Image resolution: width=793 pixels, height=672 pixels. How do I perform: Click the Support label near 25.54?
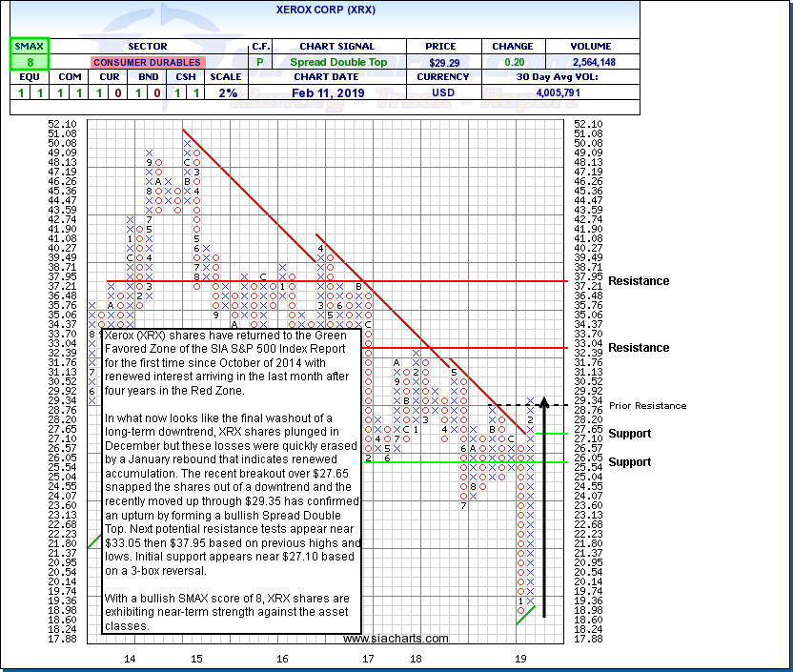click(630, 462)
